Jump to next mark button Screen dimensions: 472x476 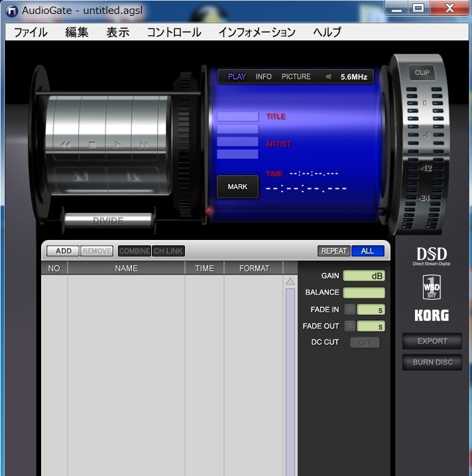[x=133, y=177]
